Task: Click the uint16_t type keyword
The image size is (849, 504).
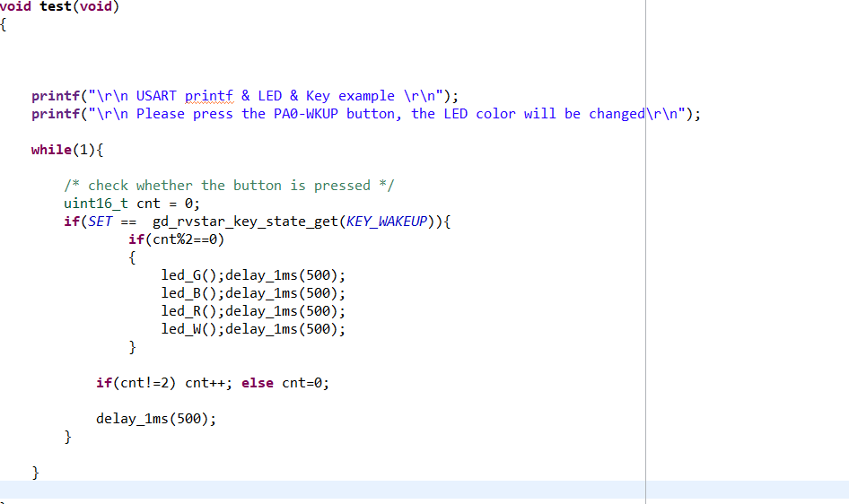Action: pos(96,204)
